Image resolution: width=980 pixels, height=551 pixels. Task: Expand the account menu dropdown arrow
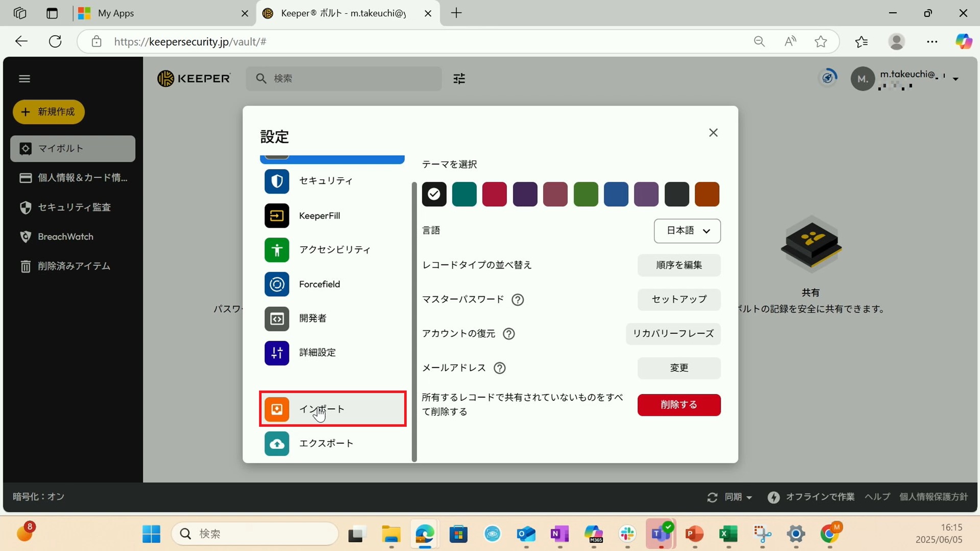pyautogui.click(x=955, y=79)
